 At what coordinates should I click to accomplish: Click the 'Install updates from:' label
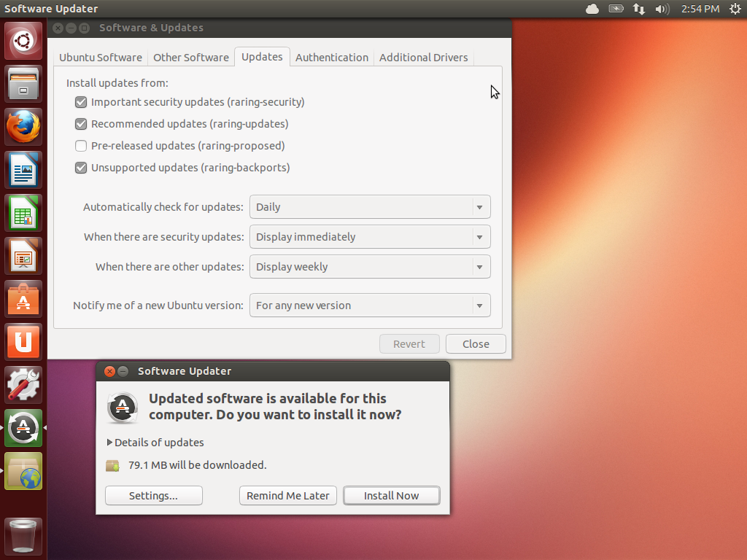117,83
